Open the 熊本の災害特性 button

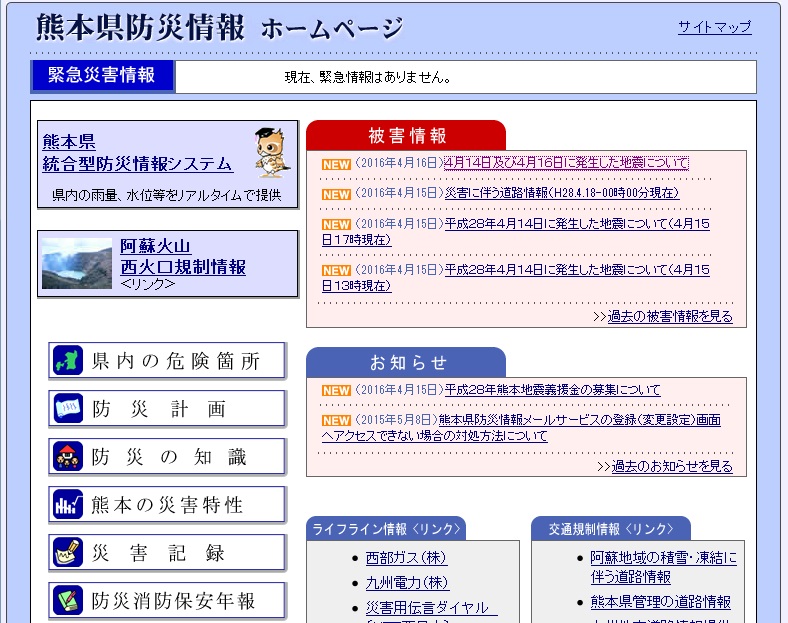pyautogui.click(x=167, y=504)
